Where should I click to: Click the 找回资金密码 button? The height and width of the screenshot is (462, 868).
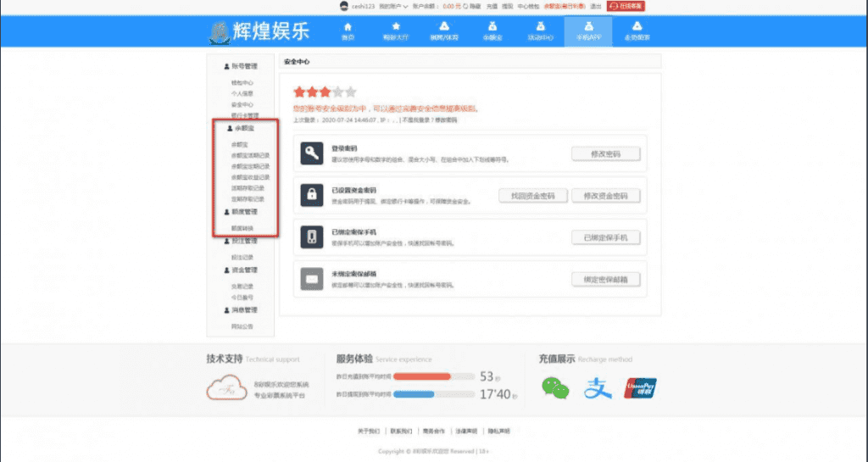[x=532, y=196]
